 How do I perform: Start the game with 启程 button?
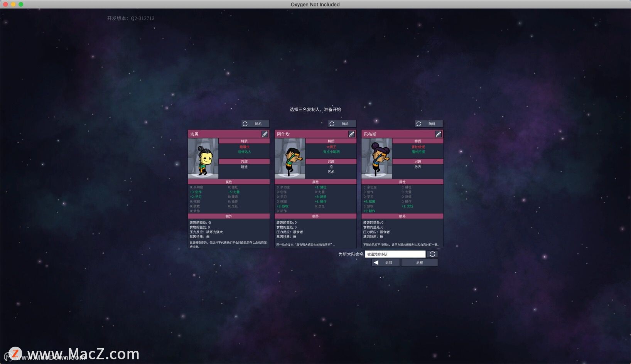(x=420, y=263)
